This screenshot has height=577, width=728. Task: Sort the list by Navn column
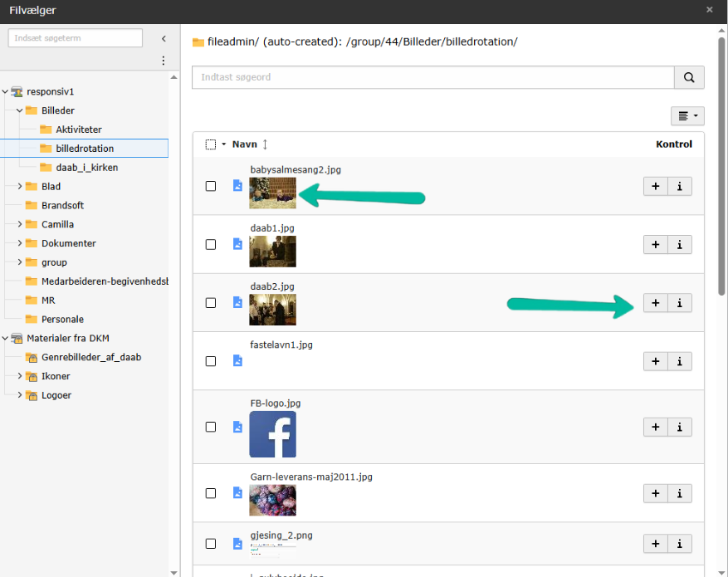[x=245, y=144]
